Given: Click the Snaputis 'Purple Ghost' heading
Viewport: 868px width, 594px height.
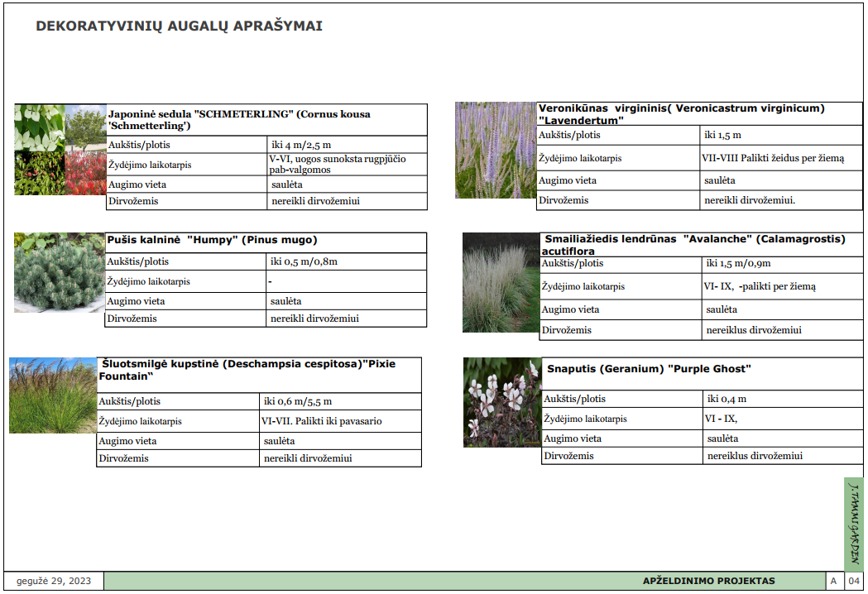Looking at the screenshot, I should pos(649,369).
